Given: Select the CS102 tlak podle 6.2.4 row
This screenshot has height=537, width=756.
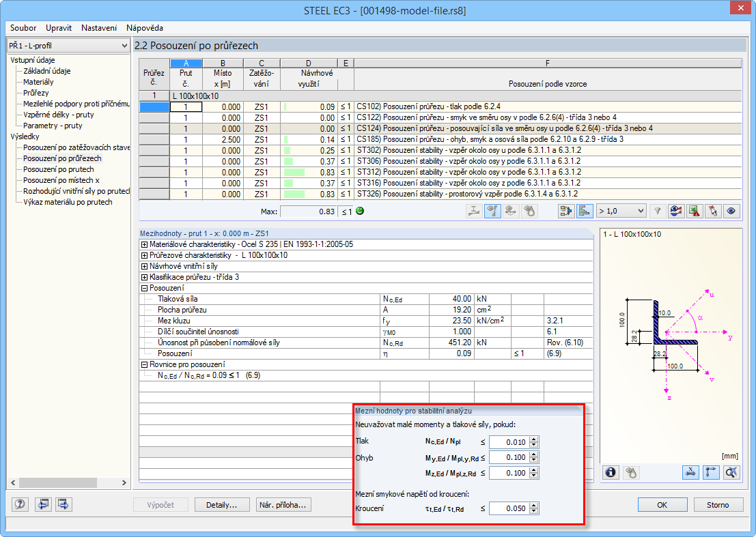Looking at the screenshot, I should click(x=440, y=107).
